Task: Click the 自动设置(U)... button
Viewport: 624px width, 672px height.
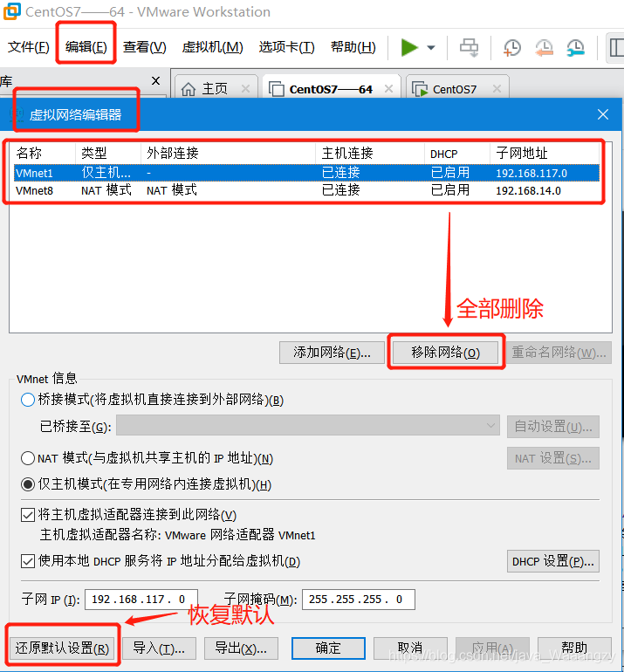Action: [x=553, y=427]
